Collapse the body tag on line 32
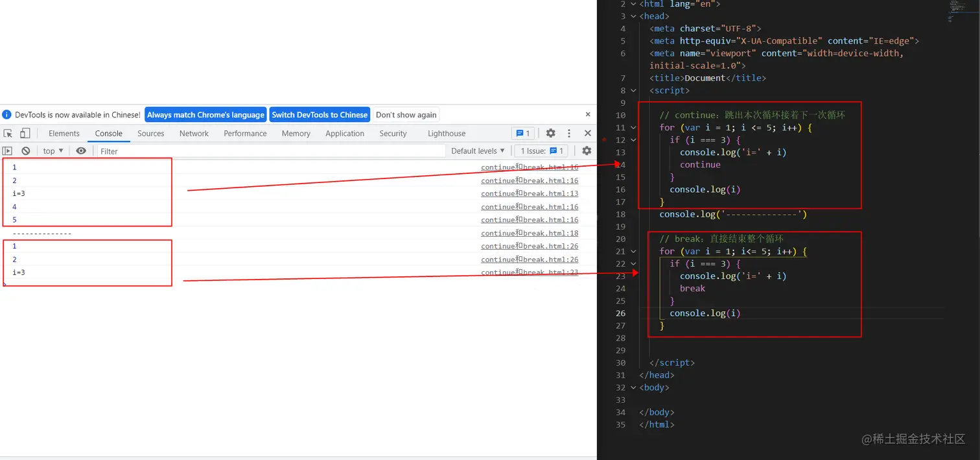Viewport: 980px width, 460px height. [x=634, y=387]
